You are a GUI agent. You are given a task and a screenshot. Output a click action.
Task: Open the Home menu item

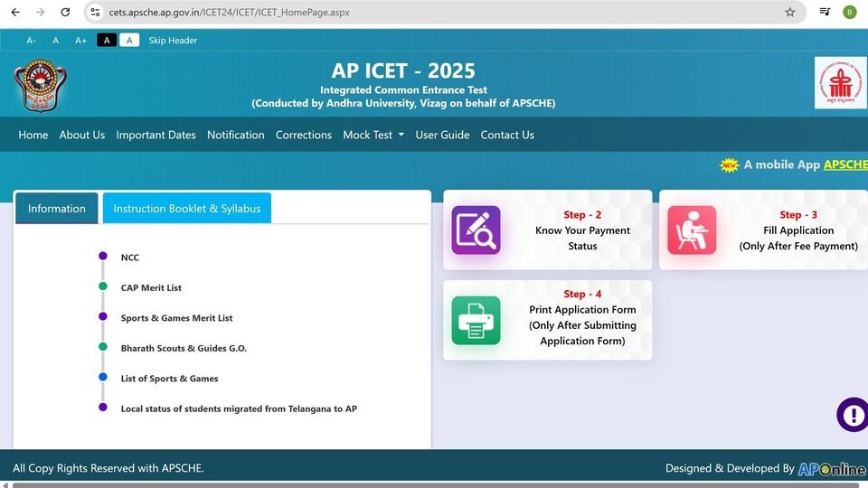pyautogui.click(x=33, y=135)
